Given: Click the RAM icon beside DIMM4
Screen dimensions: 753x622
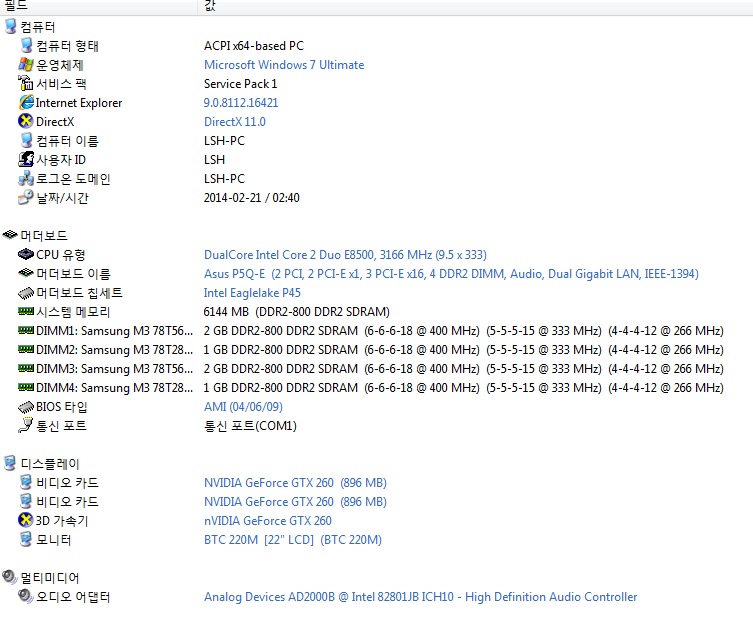Looking at the screenshot, I should pos(26,387).
